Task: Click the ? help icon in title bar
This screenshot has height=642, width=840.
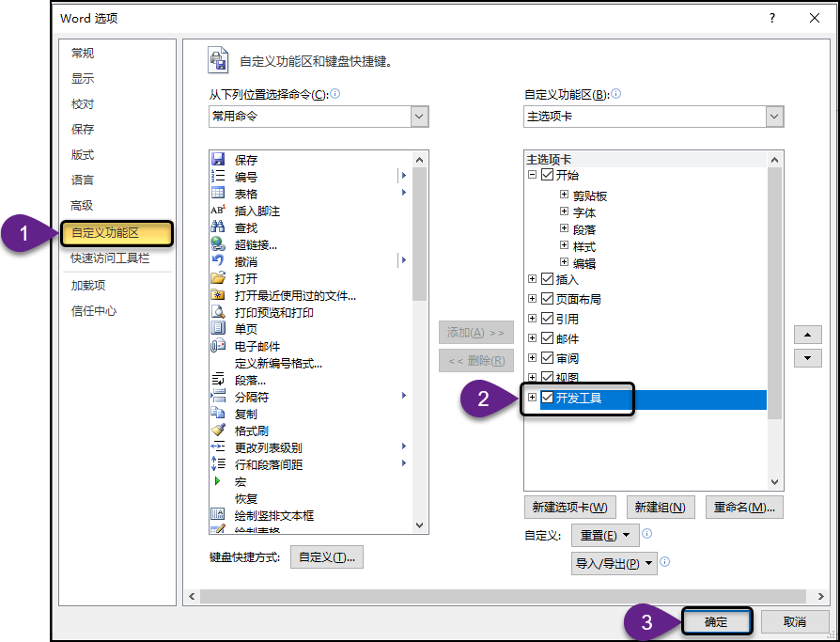Action: tap(772, 18)
